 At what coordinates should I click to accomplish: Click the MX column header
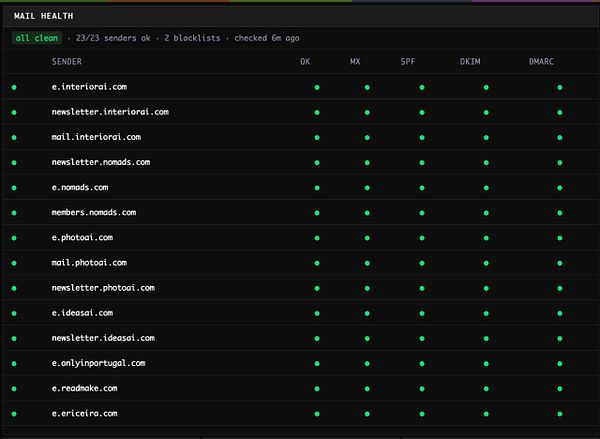coord(355,62)
